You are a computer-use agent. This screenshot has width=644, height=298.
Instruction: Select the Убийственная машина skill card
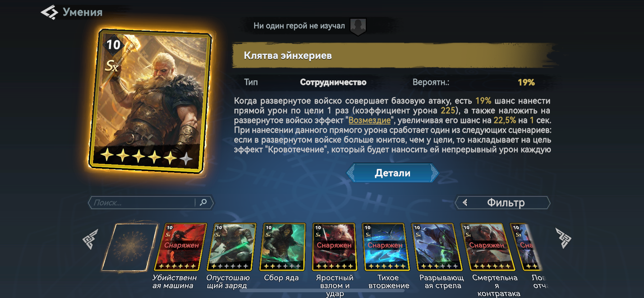tap(180, 247)
